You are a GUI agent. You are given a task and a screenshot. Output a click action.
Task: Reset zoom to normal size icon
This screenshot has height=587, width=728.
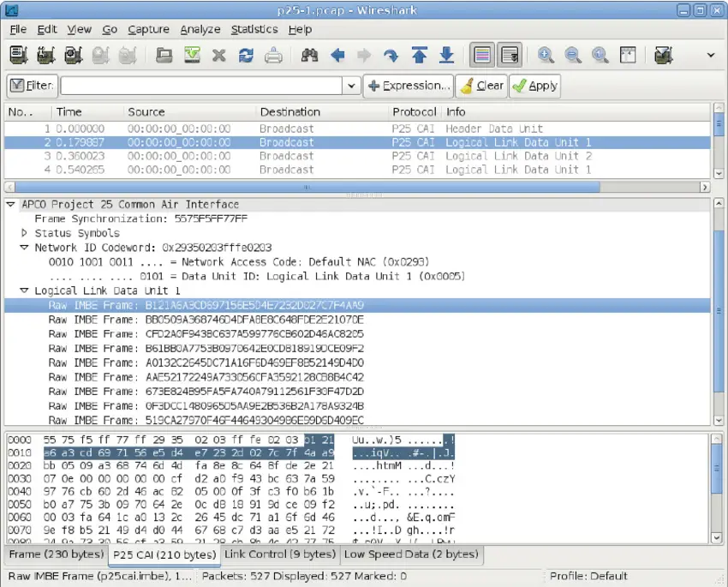tap(600, 55)
